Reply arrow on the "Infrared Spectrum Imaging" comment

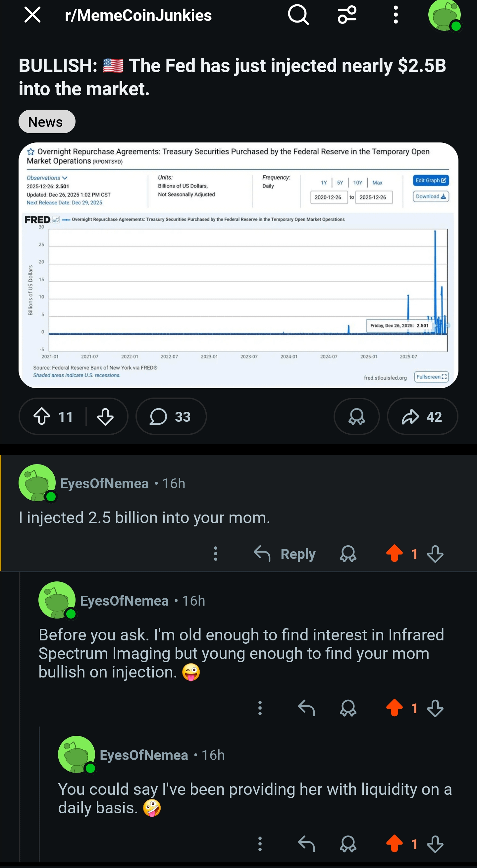click(306, 708)
